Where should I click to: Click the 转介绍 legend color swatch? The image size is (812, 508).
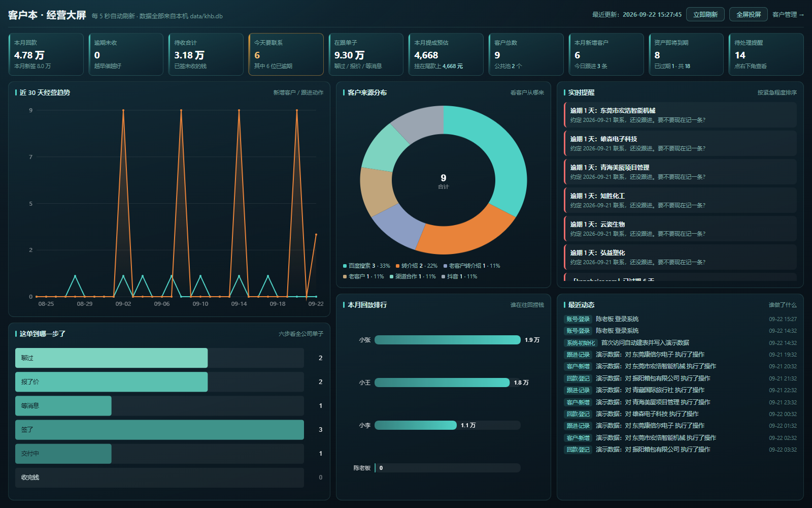pyautogui.click(x=398, y=266)
